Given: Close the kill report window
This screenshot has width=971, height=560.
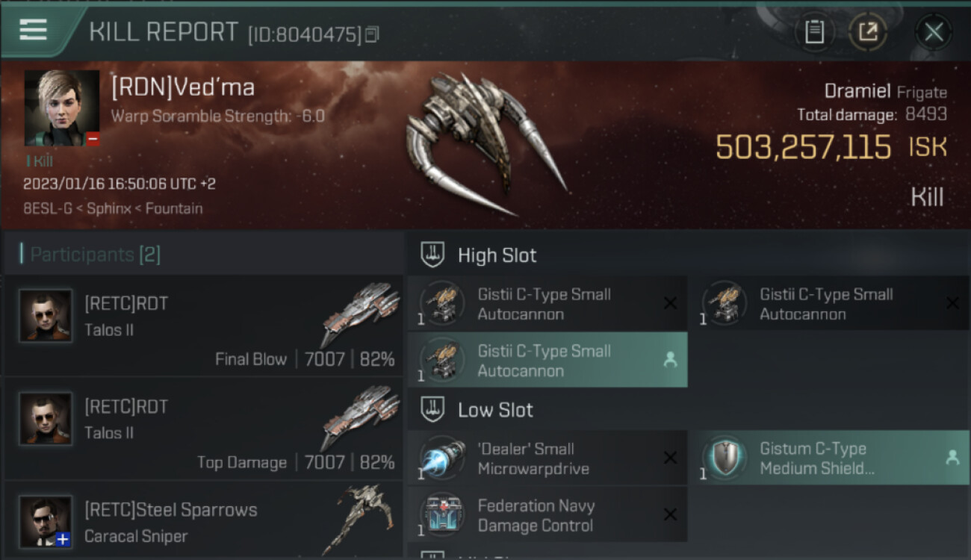Looking at the screenshot, I should [x=934, y=32].
